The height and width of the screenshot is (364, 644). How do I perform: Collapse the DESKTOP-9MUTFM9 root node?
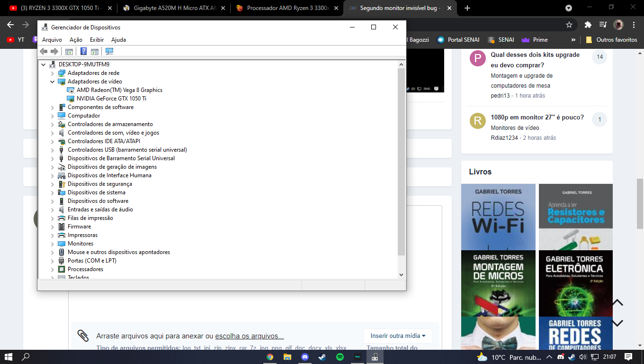(44, 64)
